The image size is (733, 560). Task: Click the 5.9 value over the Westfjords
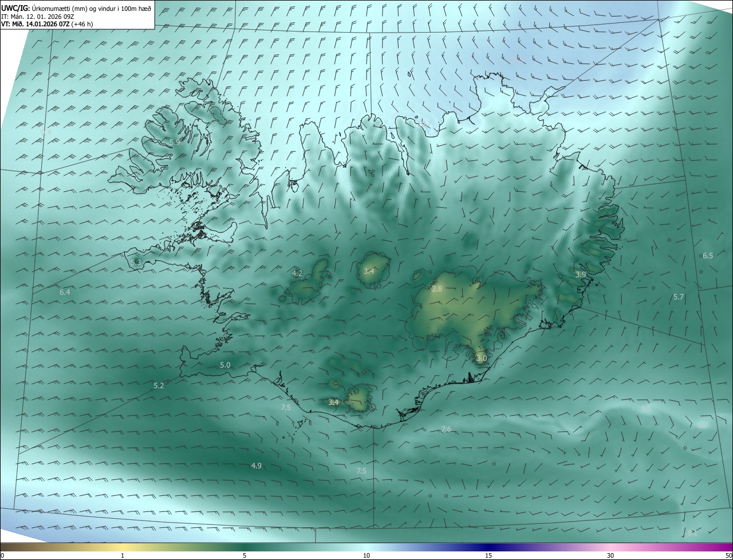coord(175,142)
